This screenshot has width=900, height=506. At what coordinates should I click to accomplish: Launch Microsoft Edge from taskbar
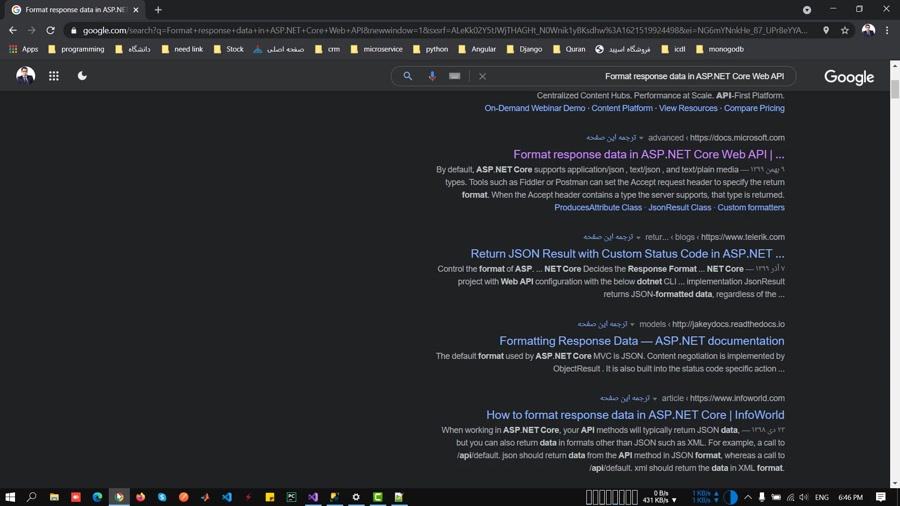point(97,497)
